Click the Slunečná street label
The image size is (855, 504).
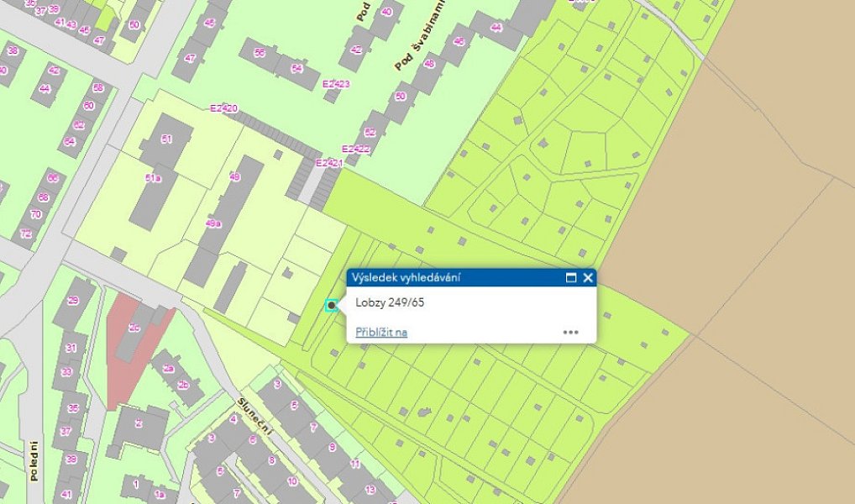pyautogui.click(x=254, y=416)
